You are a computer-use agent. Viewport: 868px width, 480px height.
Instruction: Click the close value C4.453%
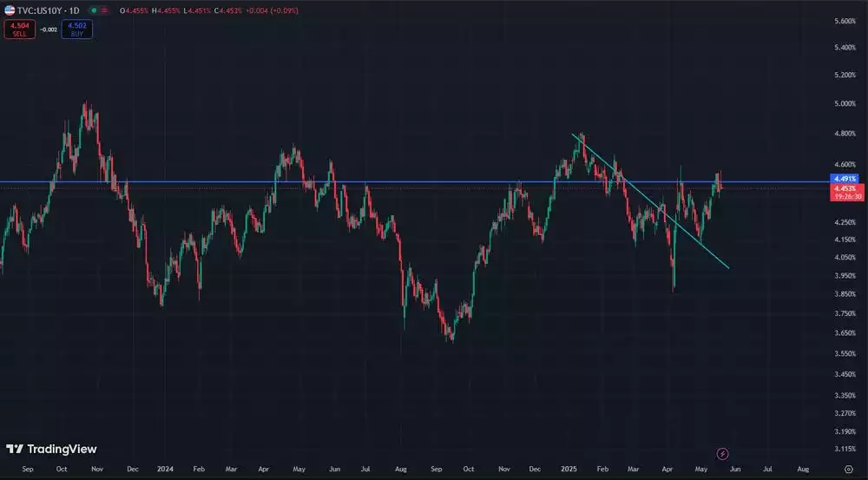[229, 10]
